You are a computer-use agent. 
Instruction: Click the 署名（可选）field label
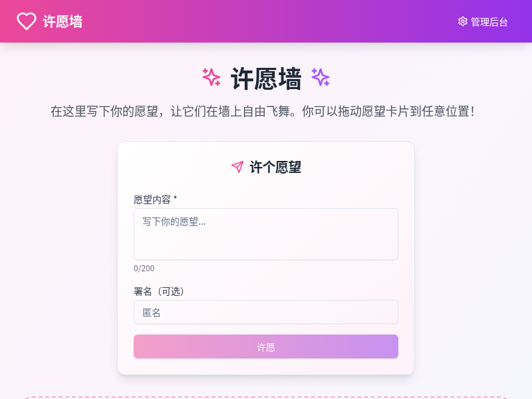point(159,291)
